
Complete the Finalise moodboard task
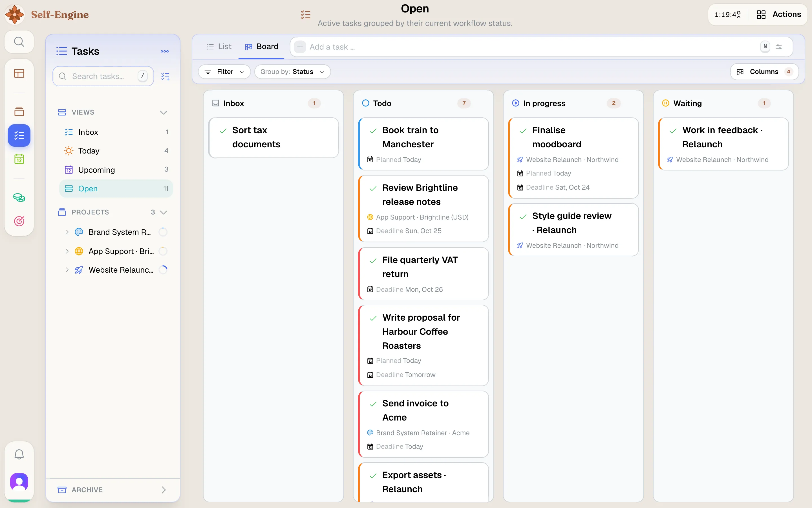pos(523,131)
